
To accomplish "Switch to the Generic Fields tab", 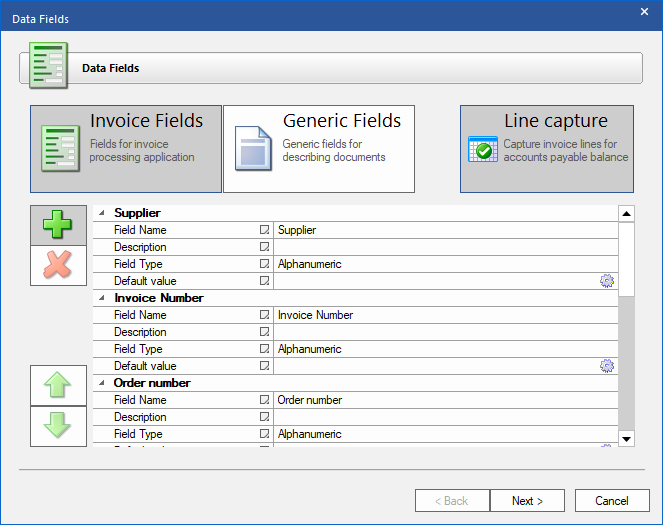I will pos(319,149).
